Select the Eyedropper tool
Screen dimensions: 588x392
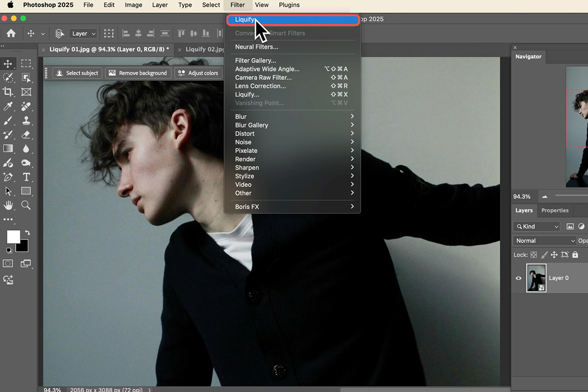(8, 106)
